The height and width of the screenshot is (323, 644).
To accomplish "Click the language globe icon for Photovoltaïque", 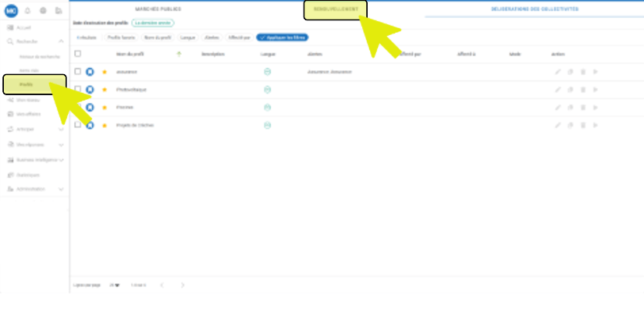I will pyautogui.click(x=267, y=90).
